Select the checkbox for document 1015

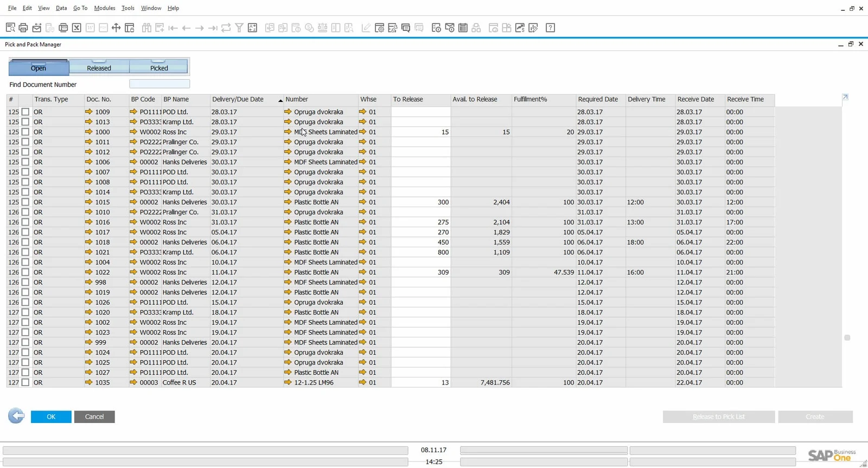(x=25, y=202)
